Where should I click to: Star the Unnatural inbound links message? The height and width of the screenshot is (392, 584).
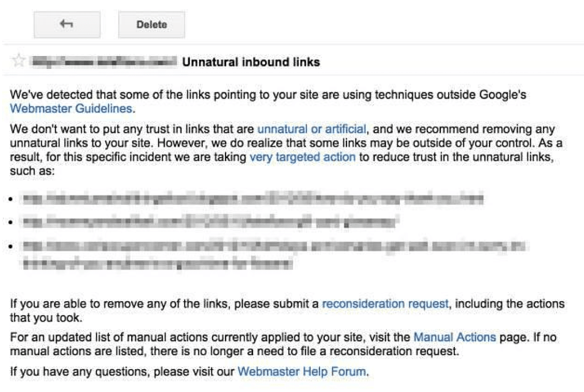(x=19, y=61)
